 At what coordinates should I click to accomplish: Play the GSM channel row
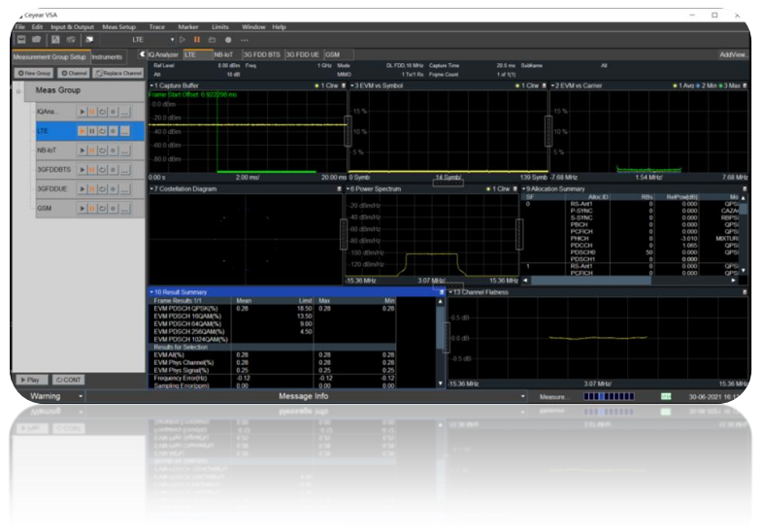tap(82, 209)
